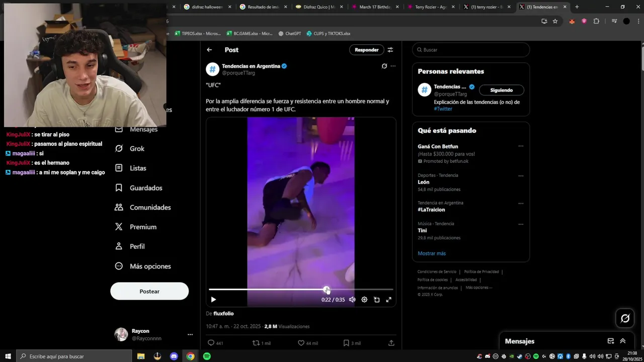This screenshot has height=362, width=644.
Task: Open File Explorer from the taskbar
Action: tap(141, 356)
